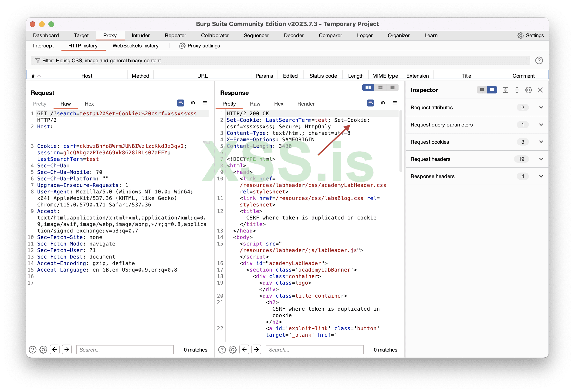Expand Request cookies section
The width and height of the screenshot is (575, 392).
coord(541,142)
